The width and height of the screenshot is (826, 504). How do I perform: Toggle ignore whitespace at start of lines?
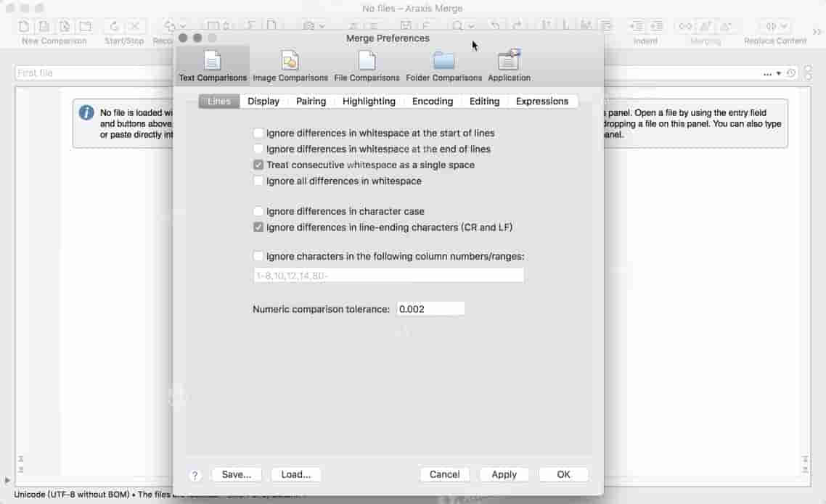click(x=258, y=133)
